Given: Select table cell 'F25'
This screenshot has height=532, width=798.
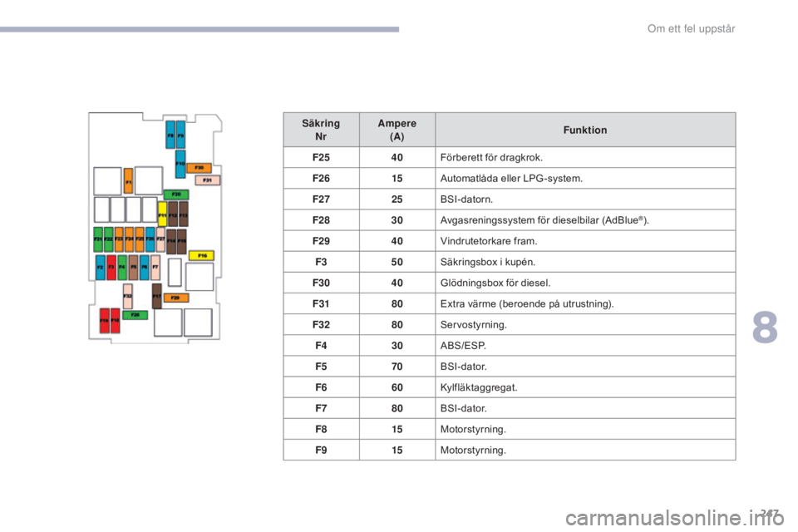Looking at the screenshot, I should pyautogui.click(x=321, y=158).
